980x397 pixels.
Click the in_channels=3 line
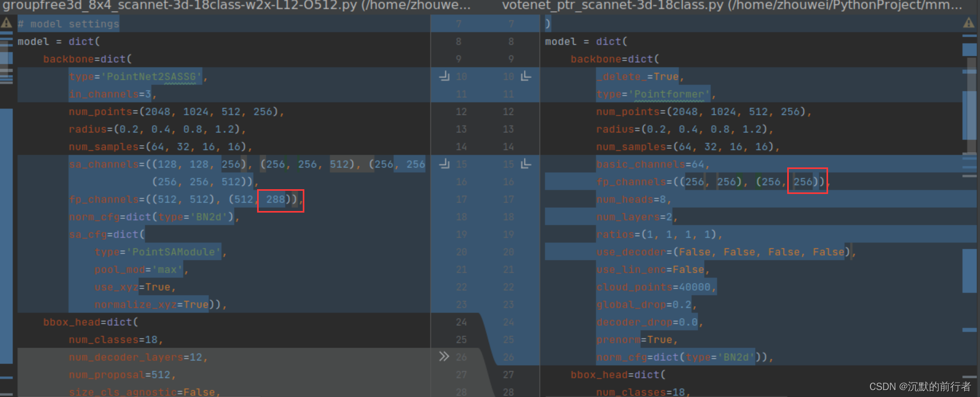click(x=113, y=94)
